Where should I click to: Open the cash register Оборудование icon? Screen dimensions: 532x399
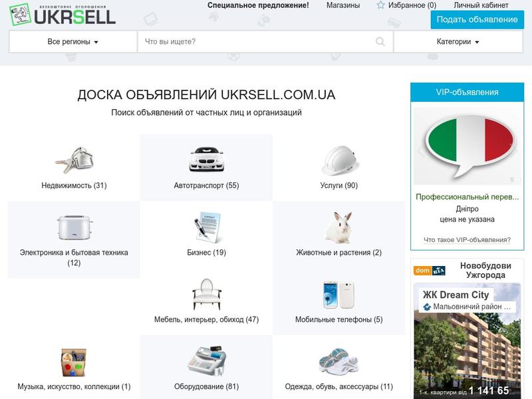[206, 361]
